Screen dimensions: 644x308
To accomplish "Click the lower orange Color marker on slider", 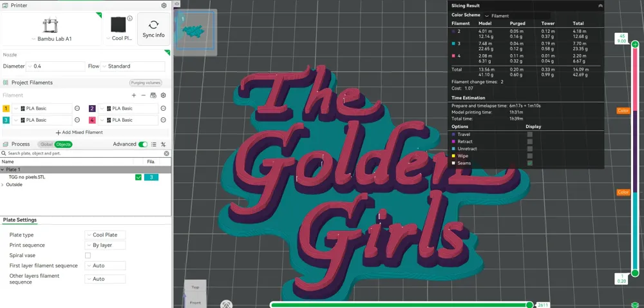I will click(x=623, y=192).
